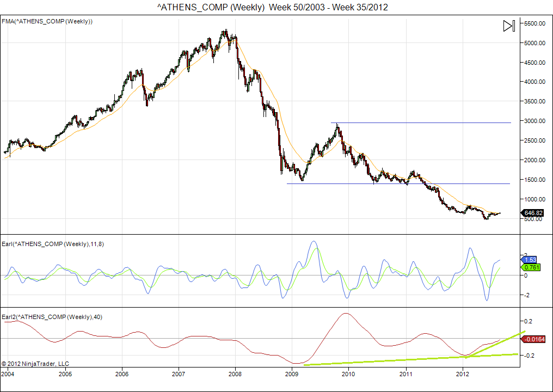Select the upper horizontal line near 3000
The height and width of the screenshot is (392, 553).
425,122
